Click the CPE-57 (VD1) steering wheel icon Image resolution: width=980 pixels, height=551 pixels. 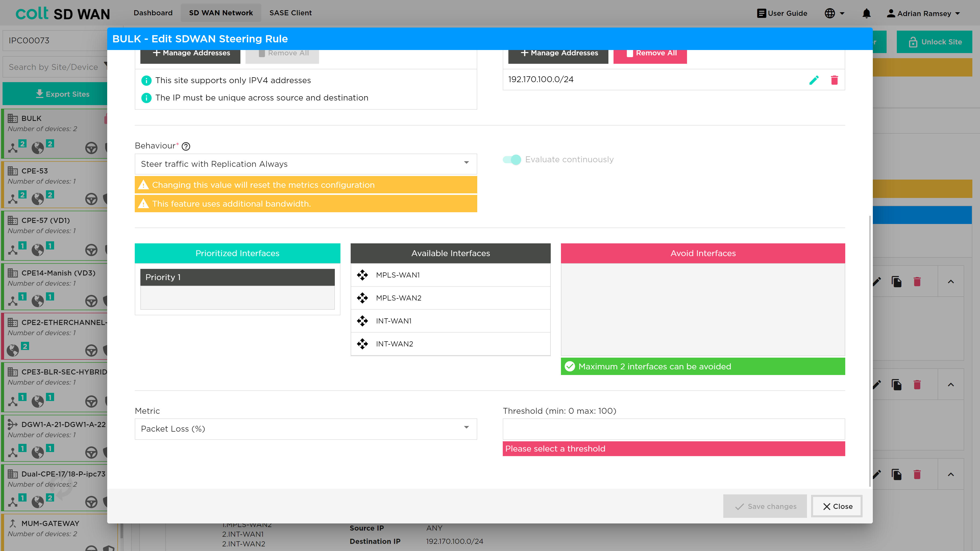click(x=91, y=249)
